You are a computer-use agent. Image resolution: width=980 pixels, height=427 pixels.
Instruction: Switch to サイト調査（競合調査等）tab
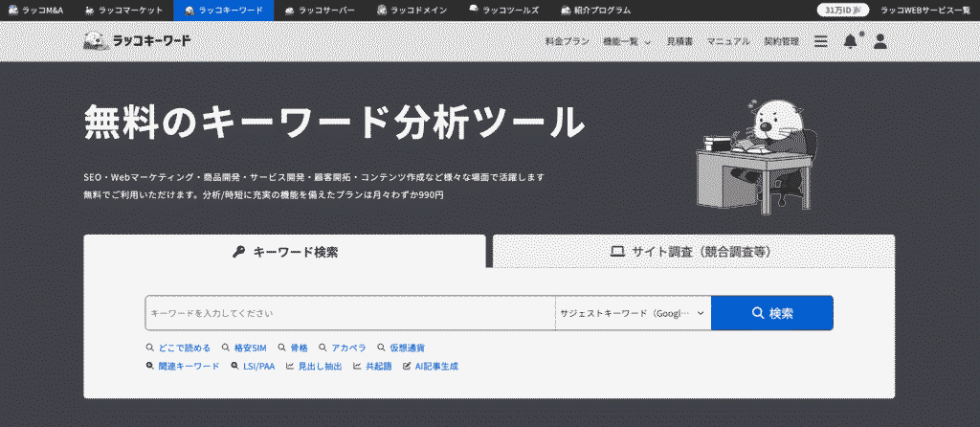pos(693,252)
